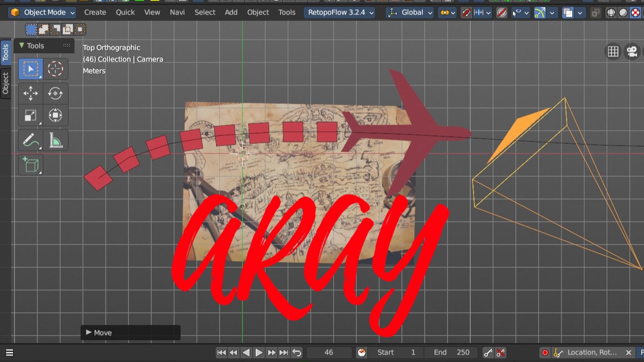Open the Create menu
The height and width of the screenshot is (362, 644).
[95, 13]
